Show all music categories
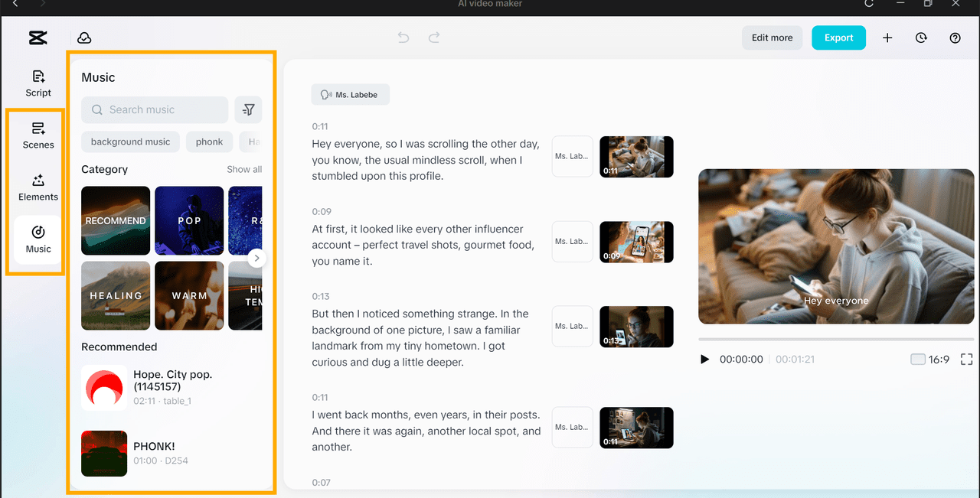Viewport: 980px width, 498px height. pos(244,170)
